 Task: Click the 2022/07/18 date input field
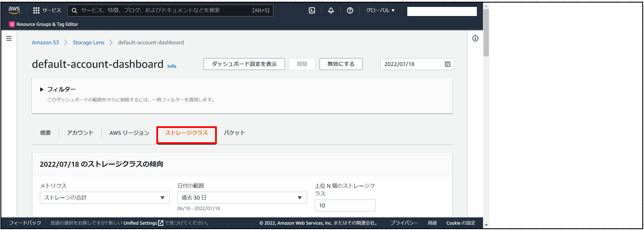click(x=417, y=64)
